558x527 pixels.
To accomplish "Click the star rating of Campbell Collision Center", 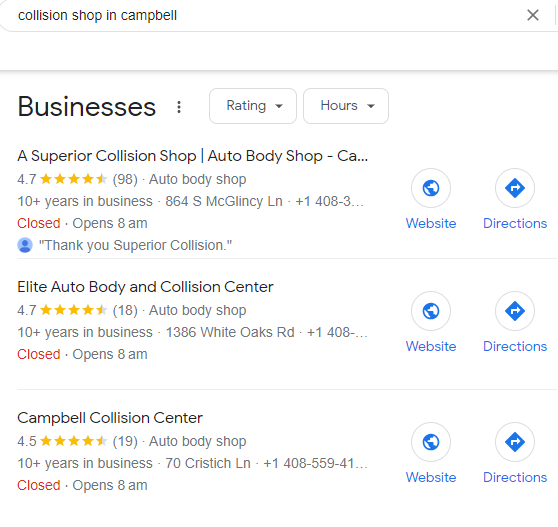I will click(73, 441).
